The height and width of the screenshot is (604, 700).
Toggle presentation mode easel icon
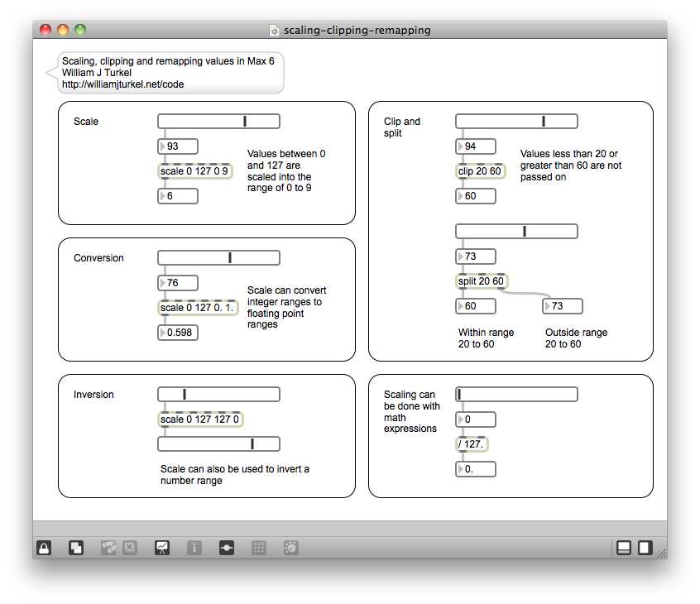pos(162,547)
